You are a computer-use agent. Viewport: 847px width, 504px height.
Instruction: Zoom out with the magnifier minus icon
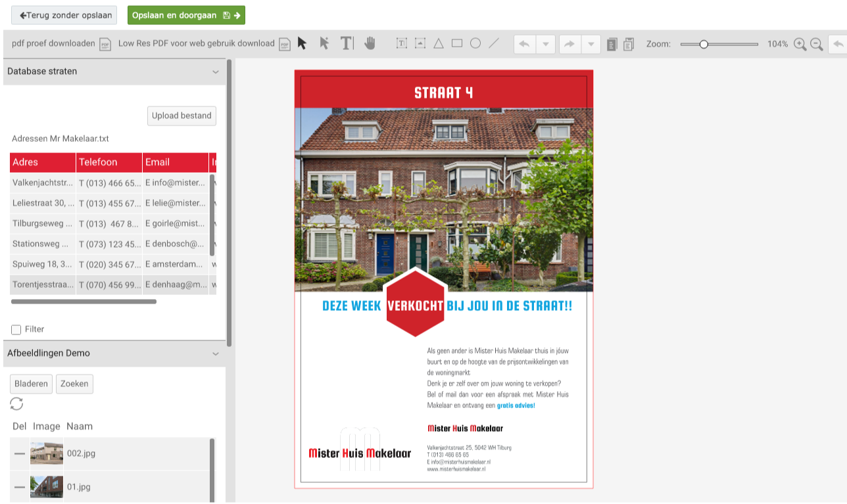pos(817,44)
